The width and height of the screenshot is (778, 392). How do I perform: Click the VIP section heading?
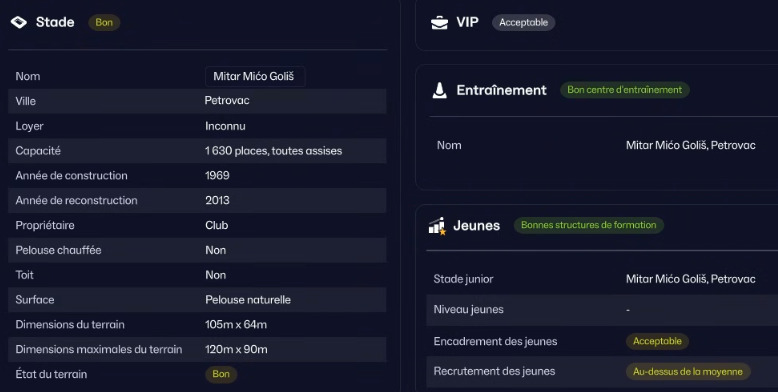pyautogui.click(x=467, y=22)
